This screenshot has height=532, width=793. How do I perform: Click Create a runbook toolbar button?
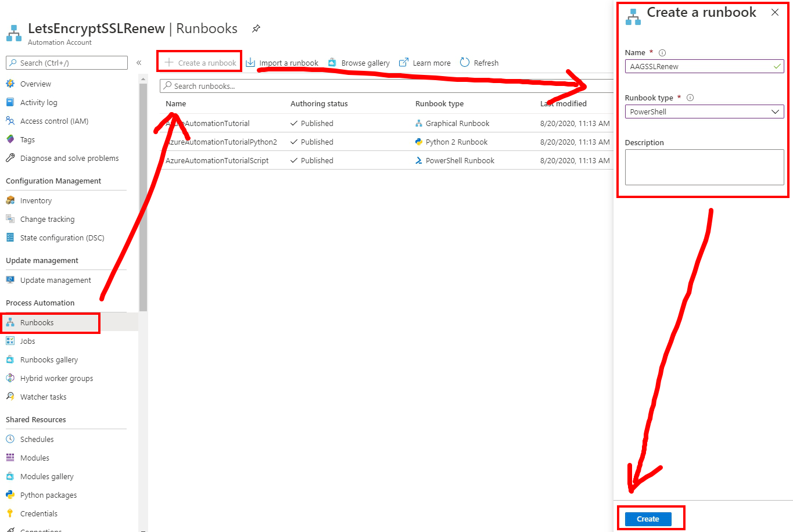[x=200, y=63]
